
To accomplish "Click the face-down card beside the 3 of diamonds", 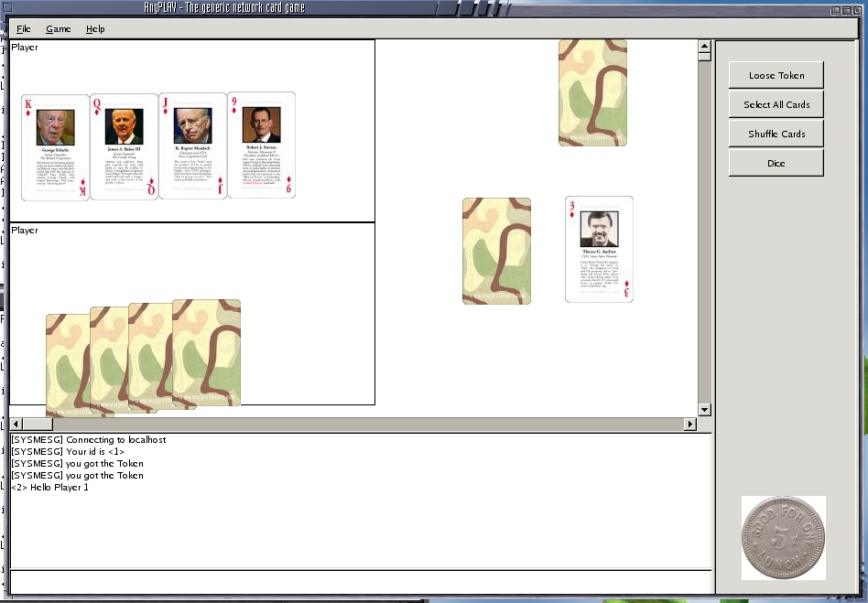I will (x=496, y=251).
